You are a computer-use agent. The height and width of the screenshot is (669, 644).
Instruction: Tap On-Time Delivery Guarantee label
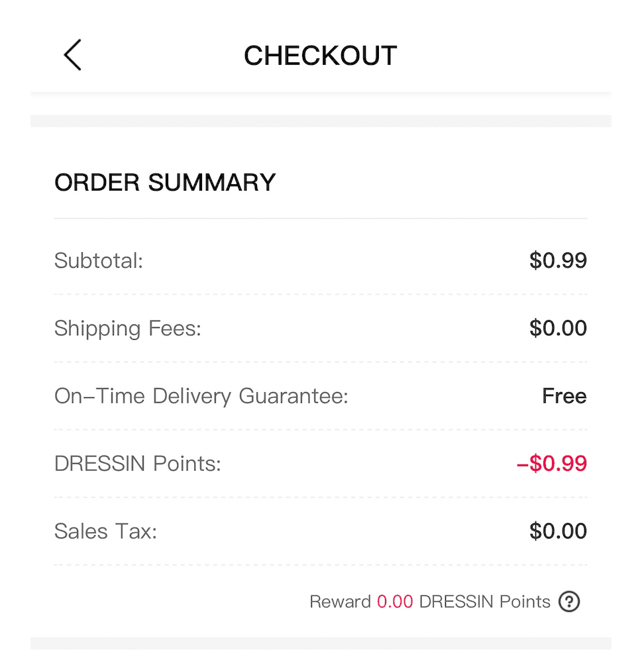pos(201,396)
